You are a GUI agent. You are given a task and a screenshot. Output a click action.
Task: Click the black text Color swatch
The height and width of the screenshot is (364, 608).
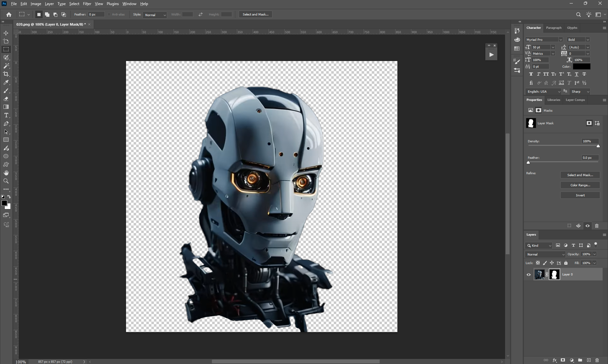pos(581,66)
